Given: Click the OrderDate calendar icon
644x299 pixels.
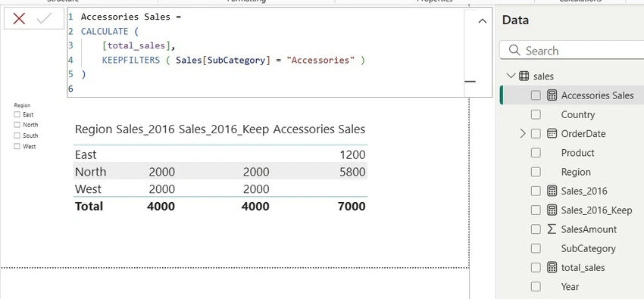Looking at the screenshot, I should [552, 134].
